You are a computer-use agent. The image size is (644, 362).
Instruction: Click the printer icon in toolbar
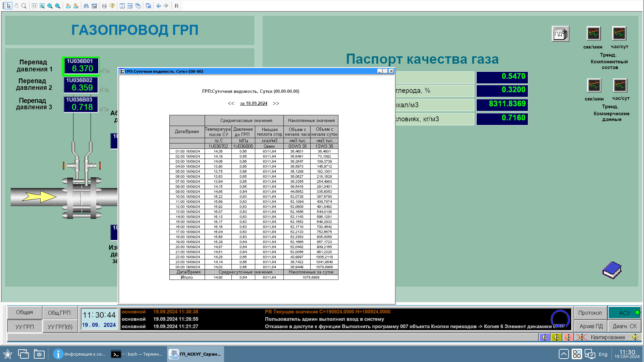coord(104,6)
